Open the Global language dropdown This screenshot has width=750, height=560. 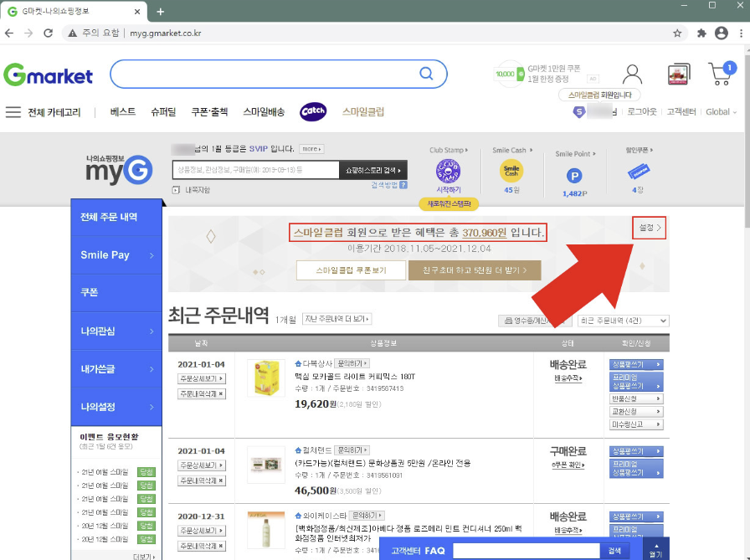click(722, 112)
